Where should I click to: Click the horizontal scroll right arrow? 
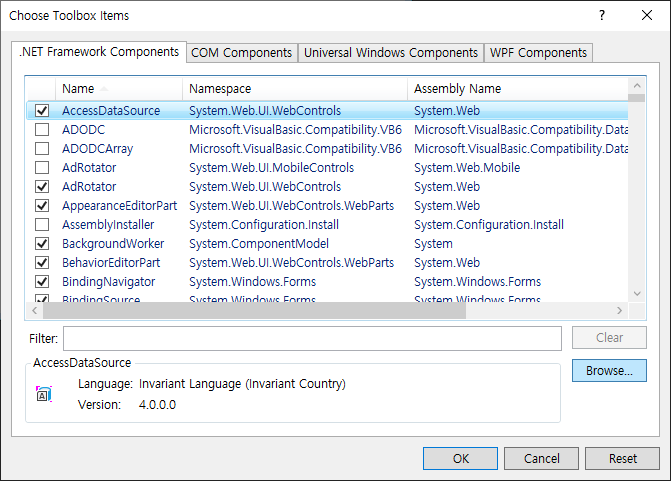619,310
